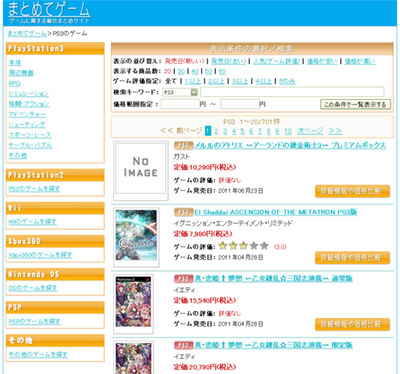The width and height of the screenshot is (400, 374).
Task: Sort by 価格が安い cheapest price
Action: click(x=322, y=61)
